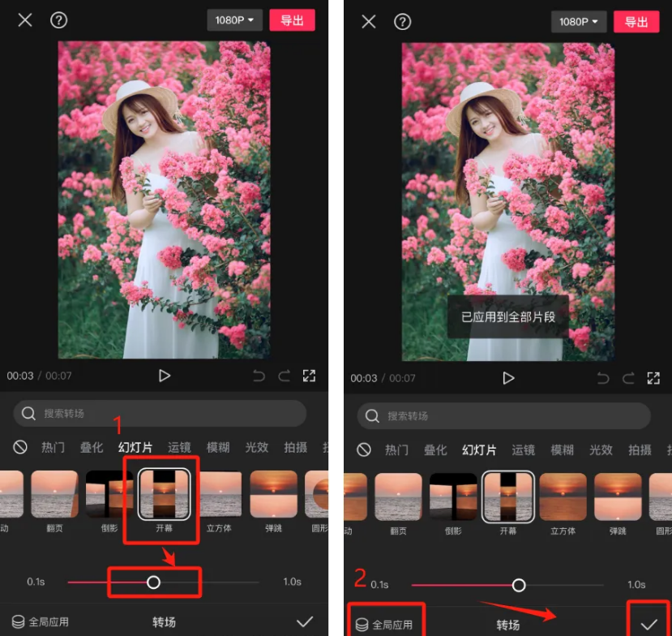
Task: Open help icon on left screen
Action: tap(58, 20)
